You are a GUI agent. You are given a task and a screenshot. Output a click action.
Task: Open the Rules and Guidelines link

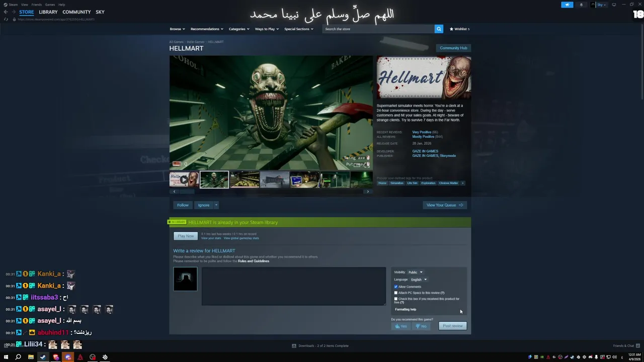point(254,261)
